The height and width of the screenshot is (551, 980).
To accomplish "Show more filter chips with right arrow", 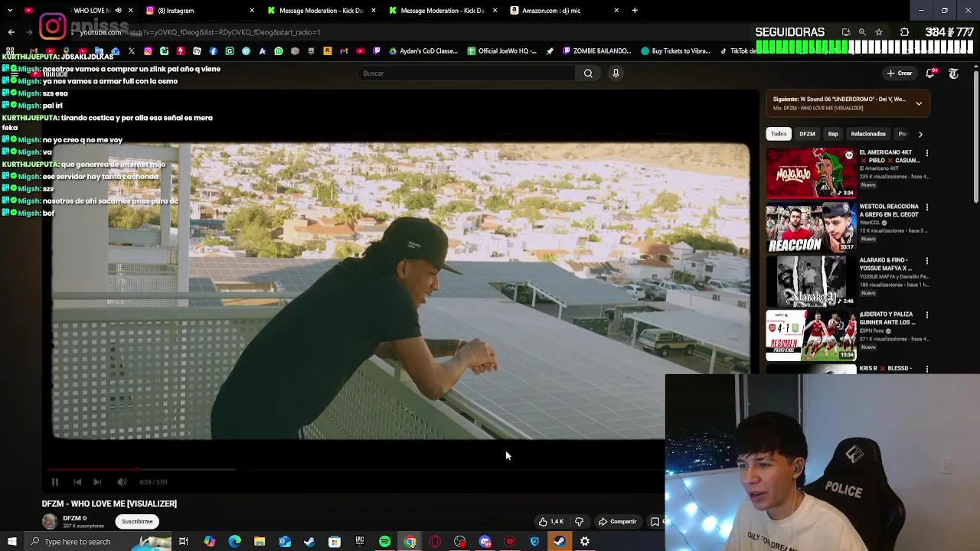I will click(920, 134).
